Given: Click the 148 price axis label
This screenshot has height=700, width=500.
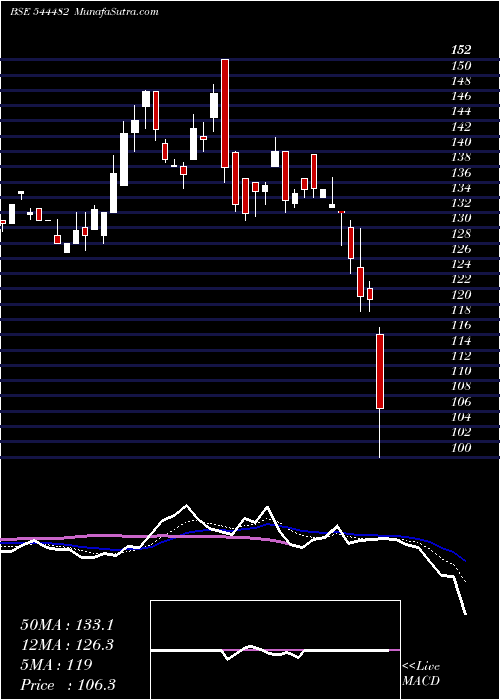Looking at the screenshot, I should click(461, 81).
